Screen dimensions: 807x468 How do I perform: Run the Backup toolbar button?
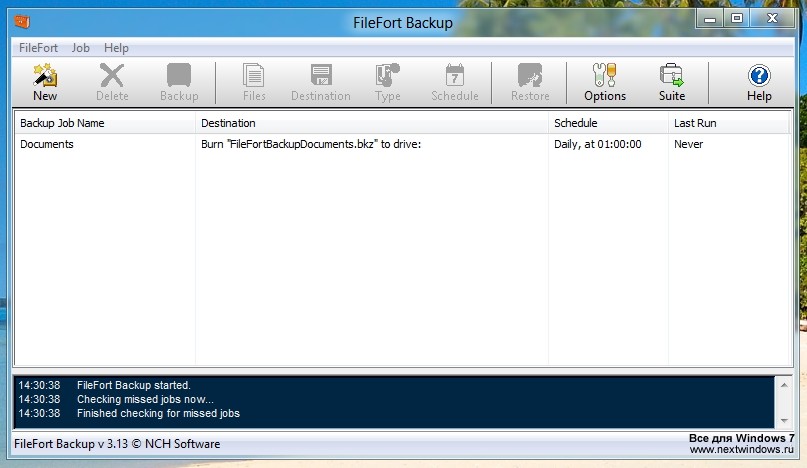pos(179,83)
